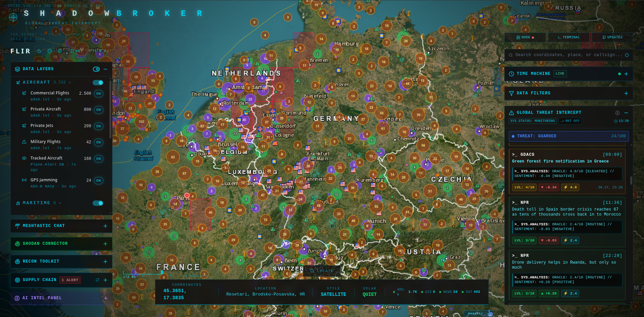This screenshot has height=317, width=644.
Task: Click the GPS Jamming signal icon
Action: pyautogui.click(x=24, y=180)
